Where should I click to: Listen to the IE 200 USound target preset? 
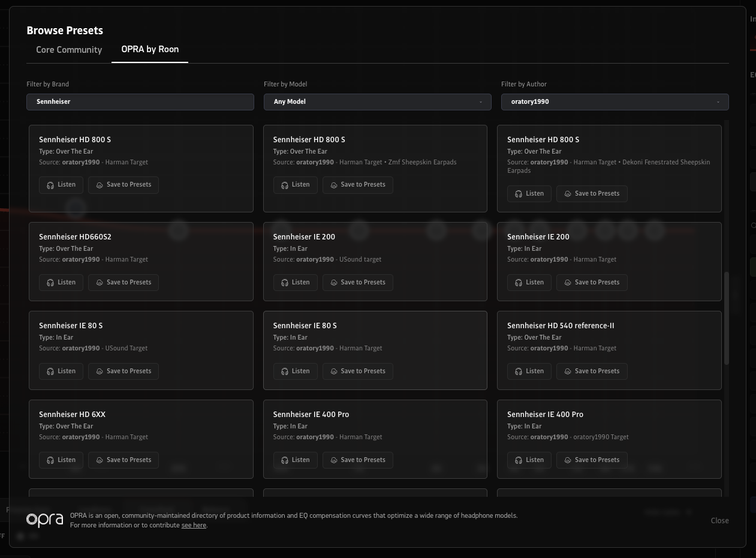coord(295,283)
